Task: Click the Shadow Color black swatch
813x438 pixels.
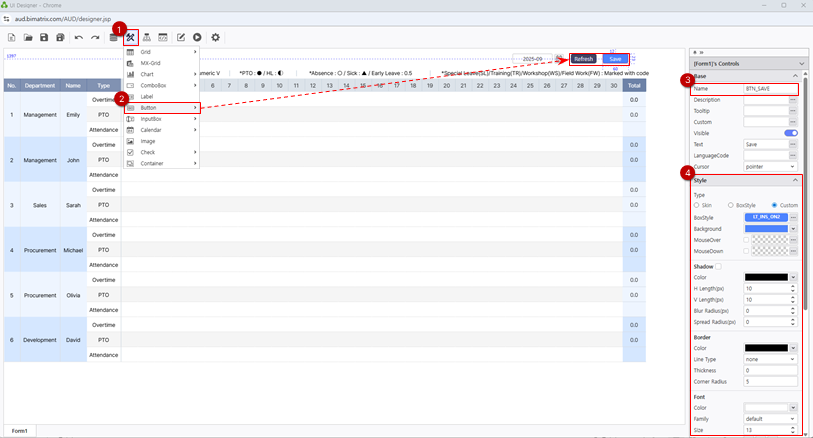Action: 766,277
